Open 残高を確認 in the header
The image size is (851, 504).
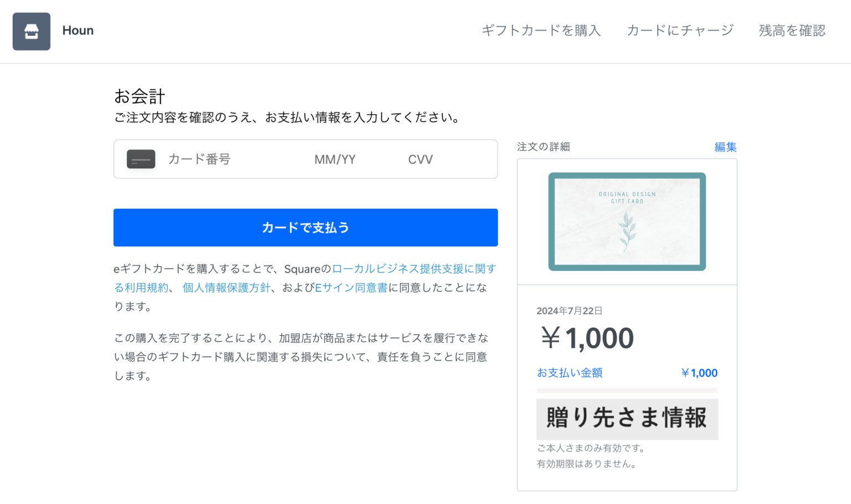click(x=791, y=31)
